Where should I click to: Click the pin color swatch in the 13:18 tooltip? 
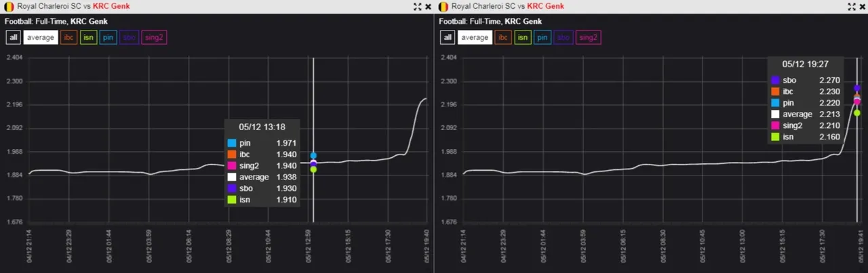231,143
